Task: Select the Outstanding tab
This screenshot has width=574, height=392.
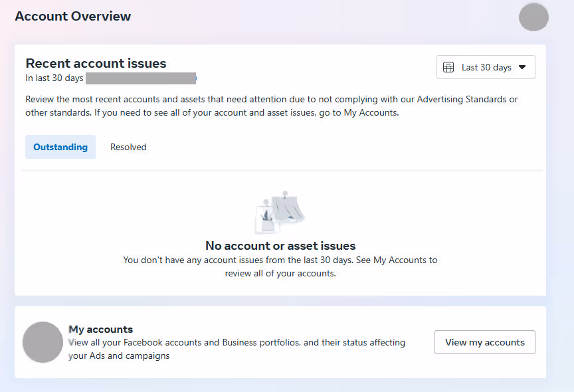Action: point(60,147)
